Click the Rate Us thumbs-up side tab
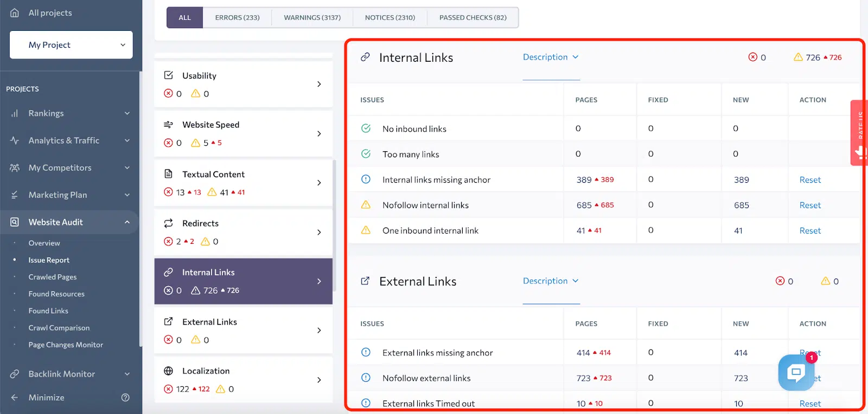This screenshot has width=868, height=414. [x=859, y=133]
